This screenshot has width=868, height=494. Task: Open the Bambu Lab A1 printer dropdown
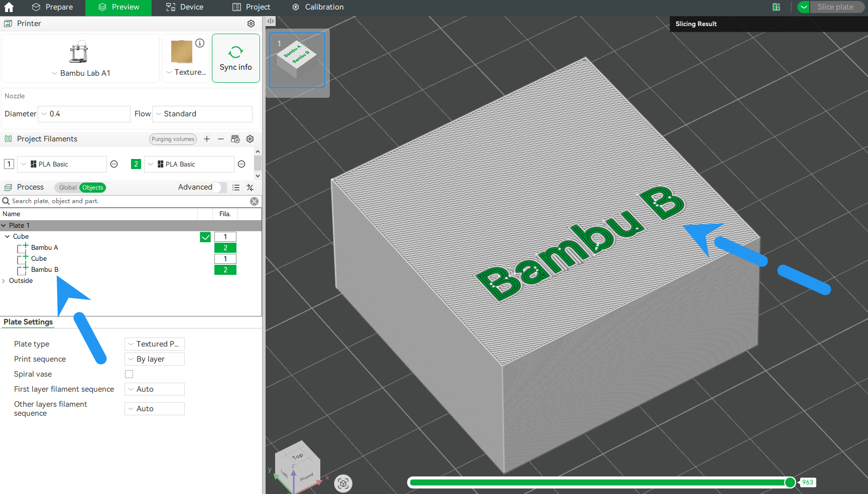81,73
